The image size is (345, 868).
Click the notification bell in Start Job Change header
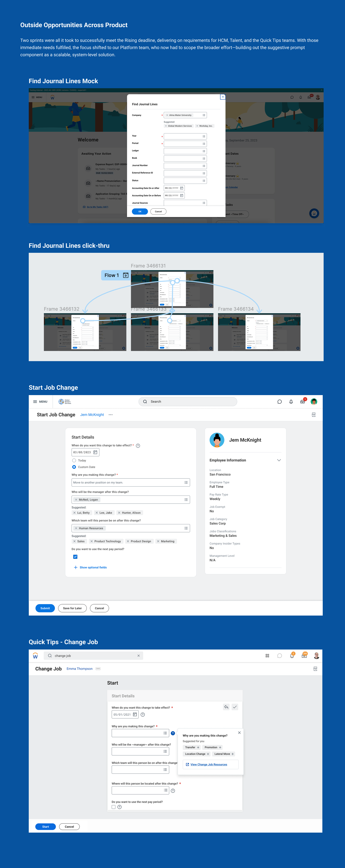[291, 402]
